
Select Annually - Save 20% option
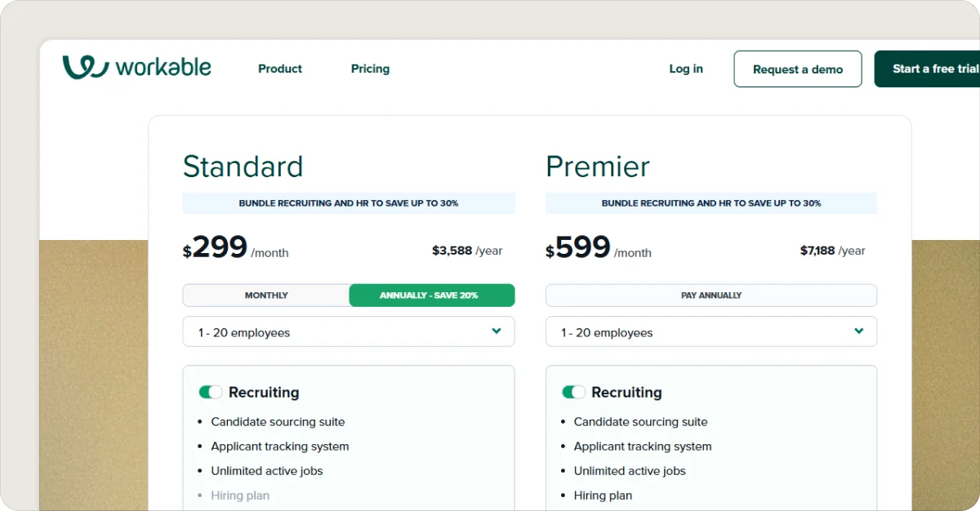(432, 295)
